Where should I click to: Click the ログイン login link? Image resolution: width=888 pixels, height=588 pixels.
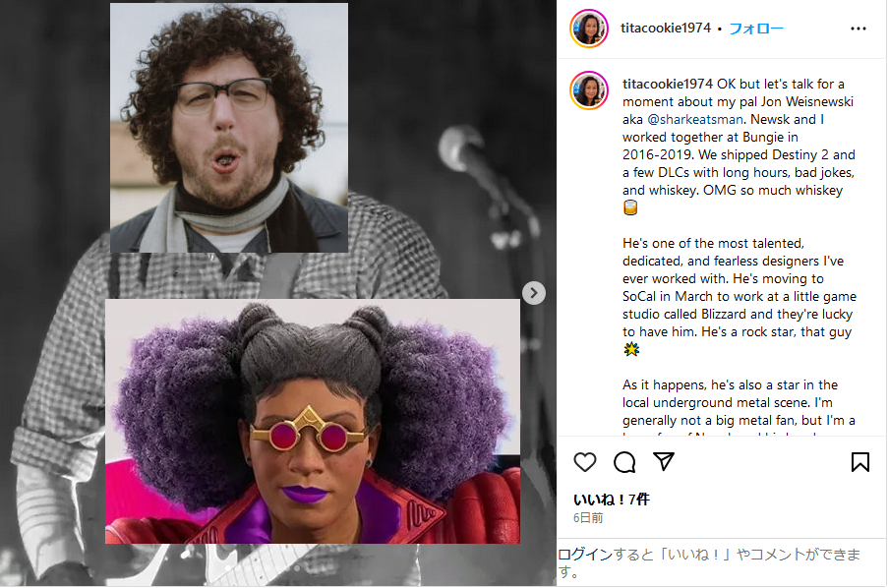585,554
